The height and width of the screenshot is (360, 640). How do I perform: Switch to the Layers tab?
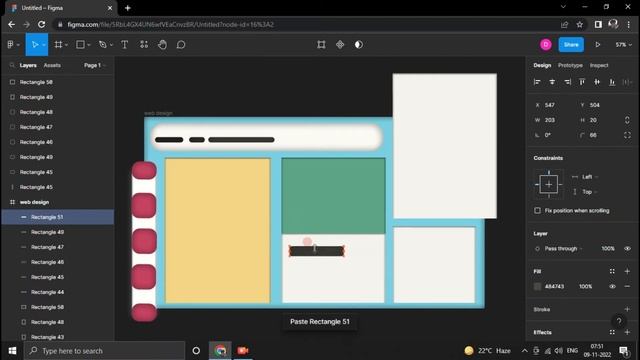point(28,65)
